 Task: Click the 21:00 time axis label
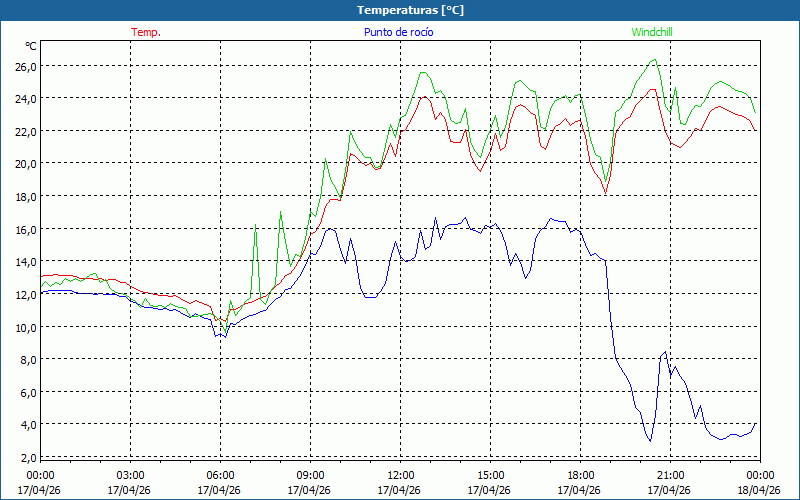pyautogui.click(x=670, y=475)
